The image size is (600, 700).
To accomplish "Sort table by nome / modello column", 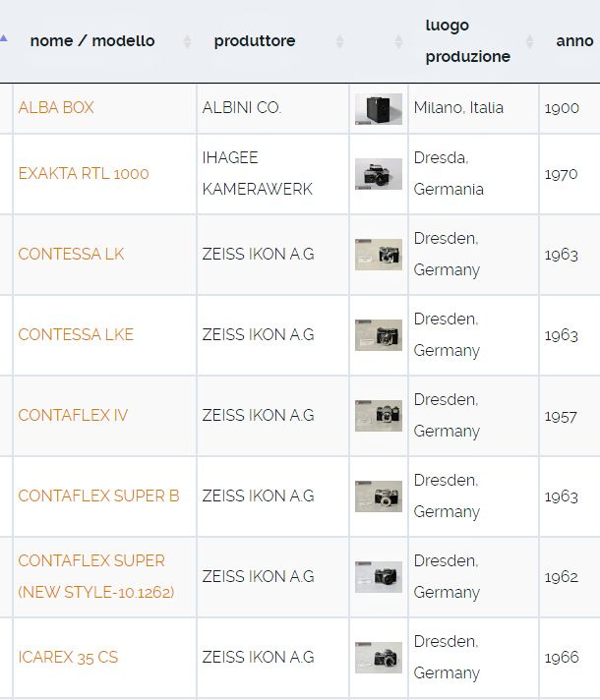I will coord(92,41).
